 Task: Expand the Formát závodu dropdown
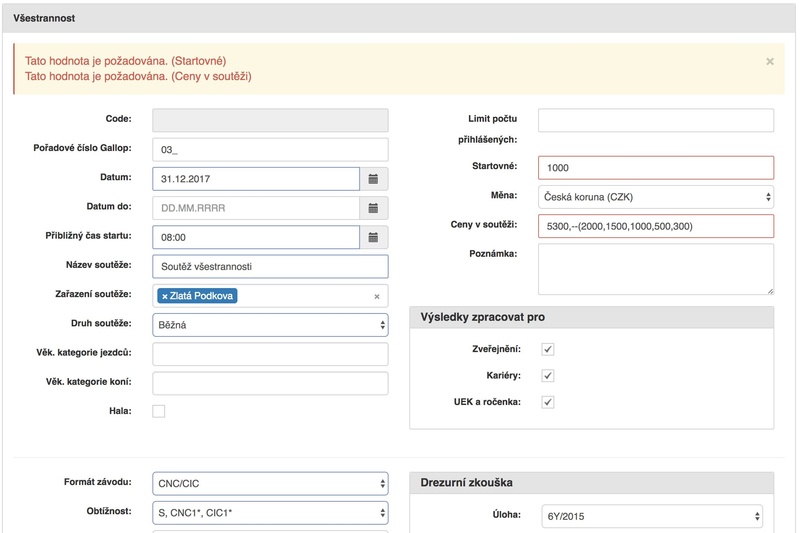pyautogui.click(x=270, y=484)
